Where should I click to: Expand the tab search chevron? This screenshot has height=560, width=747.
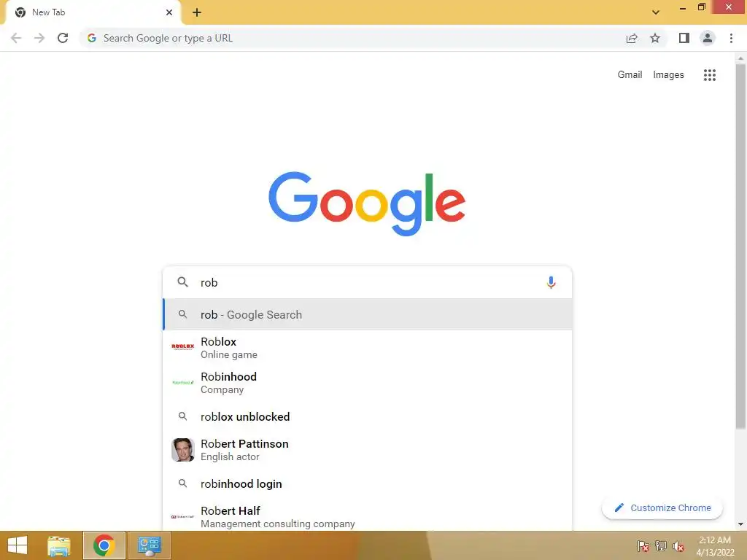pos(656,12)
